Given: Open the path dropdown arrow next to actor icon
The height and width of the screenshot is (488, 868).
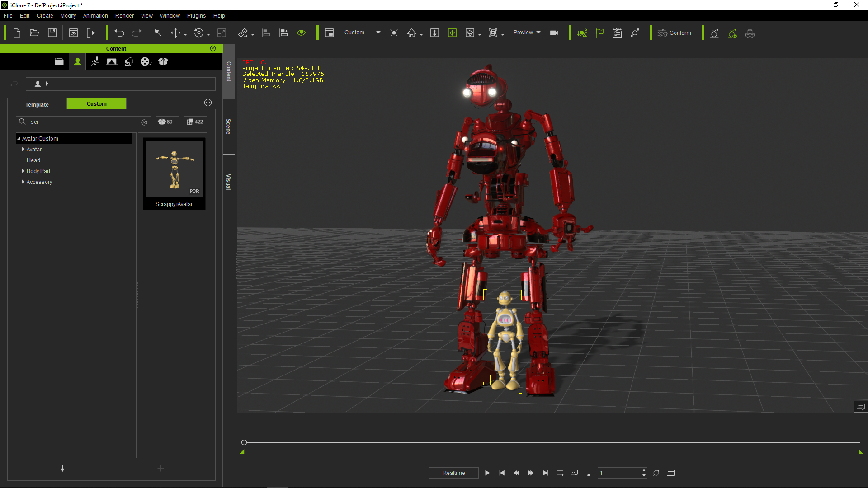Looking at the screenshot, I should tap(47, 84).
